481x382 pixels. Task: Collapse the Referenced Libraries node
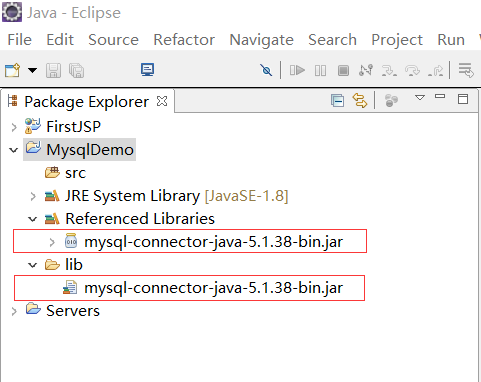coord(33,219)
